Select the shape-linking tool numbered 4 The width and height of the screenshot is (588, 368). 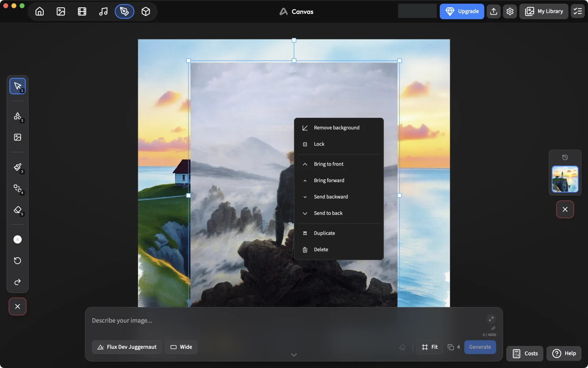[18, 188]
